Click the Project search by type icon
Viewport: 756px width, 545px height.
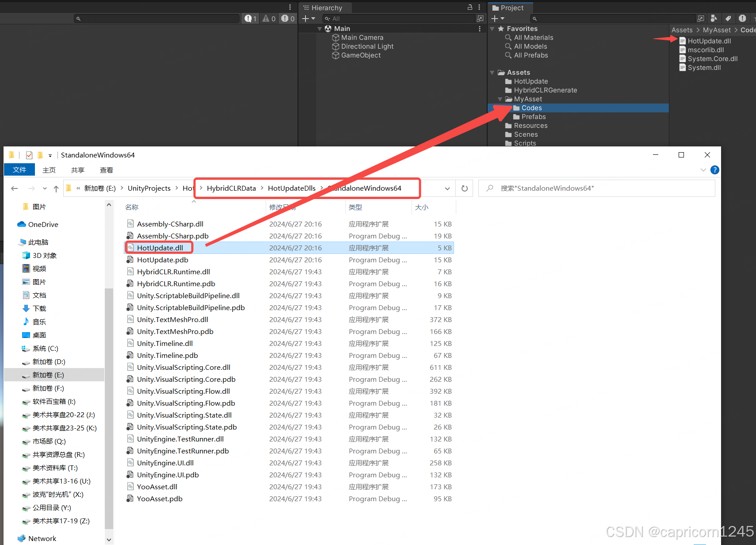pos(714,19)
